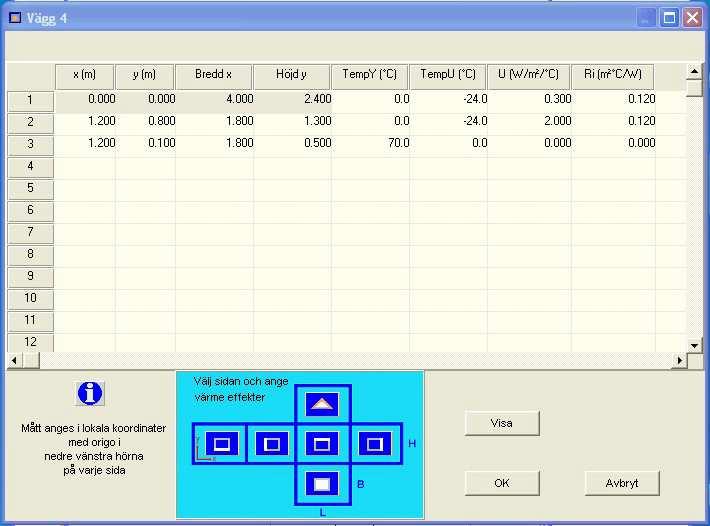Click the U (W/m²/°C) column header
710x526 pixels.
(528, 77)
